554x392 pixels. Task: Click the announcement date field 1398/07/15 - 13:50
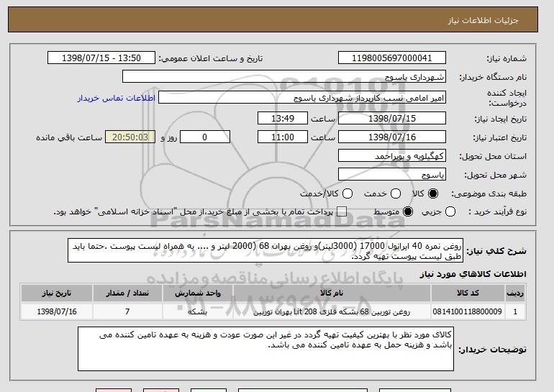[x=101, y=58]
